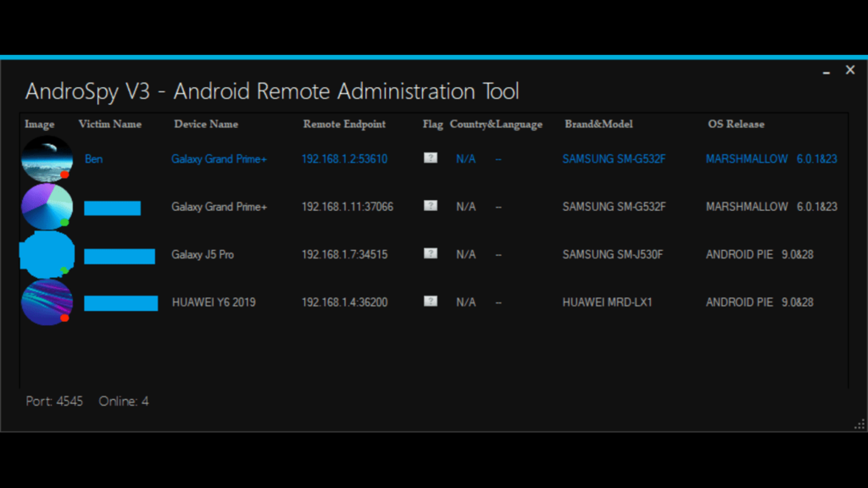This screenshot has width=868, height=488.
Task: Click SAMSUNG SM-G532F in Ben's row
Action: click(x=614, y=159)
